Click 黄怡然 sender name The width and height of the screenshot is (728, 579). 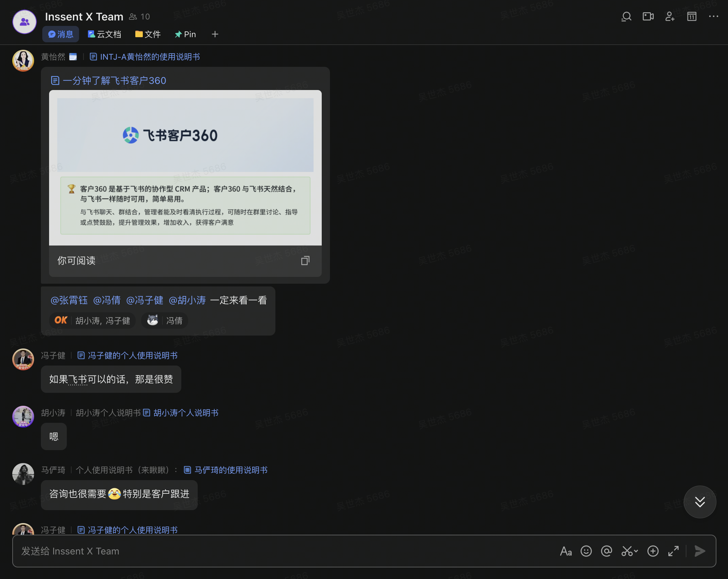[53, 57]
